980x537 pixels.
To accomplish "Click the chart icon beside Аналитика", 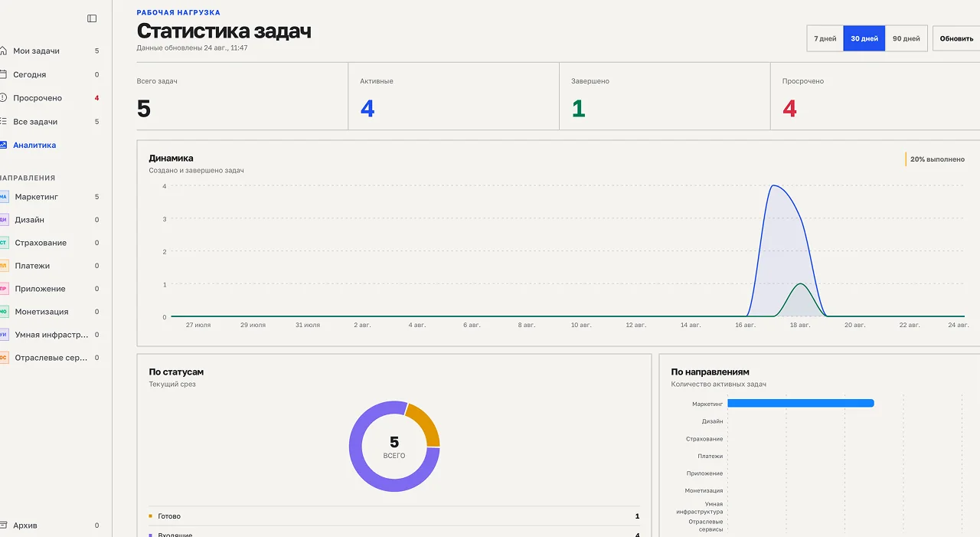I will [3, 145].
